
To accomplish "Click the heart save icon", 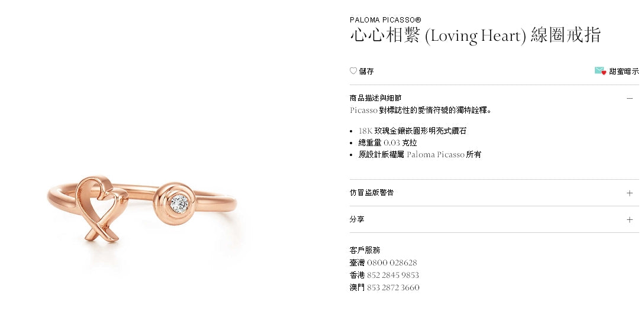I will point(353,71).
